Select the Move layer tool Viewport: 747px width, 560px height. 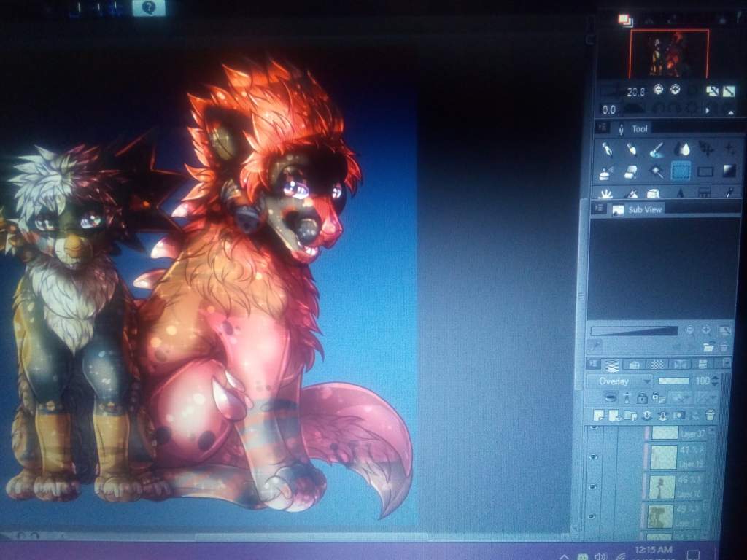pos(706,149)
